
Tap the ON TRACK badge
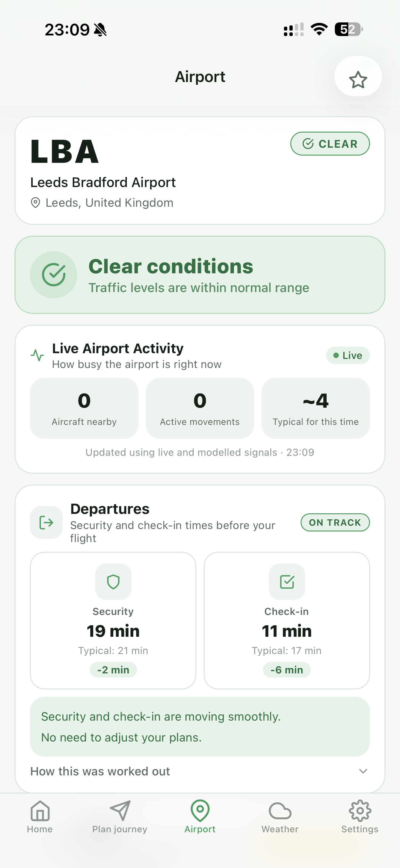click(x=335, y=523)
